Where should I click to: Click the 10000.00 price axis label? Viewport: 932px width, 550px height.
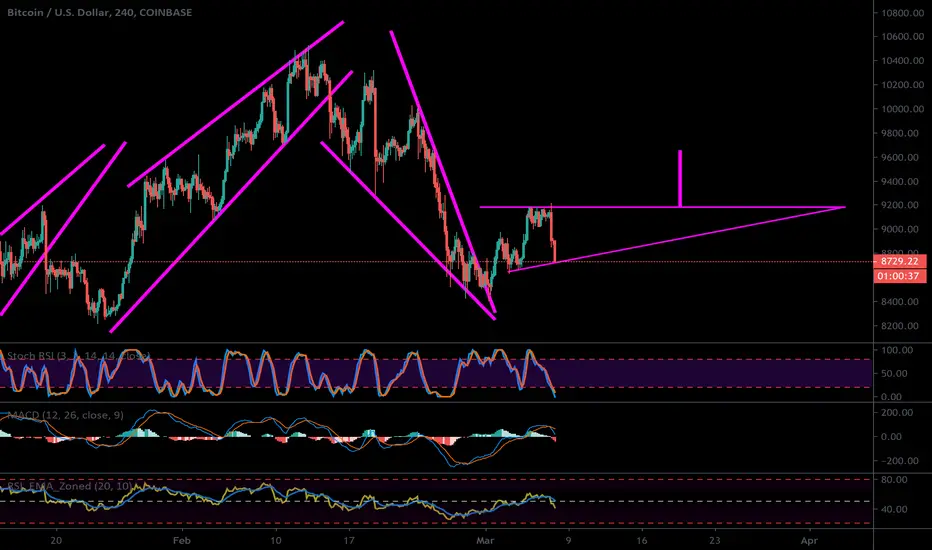coord(902,109)
